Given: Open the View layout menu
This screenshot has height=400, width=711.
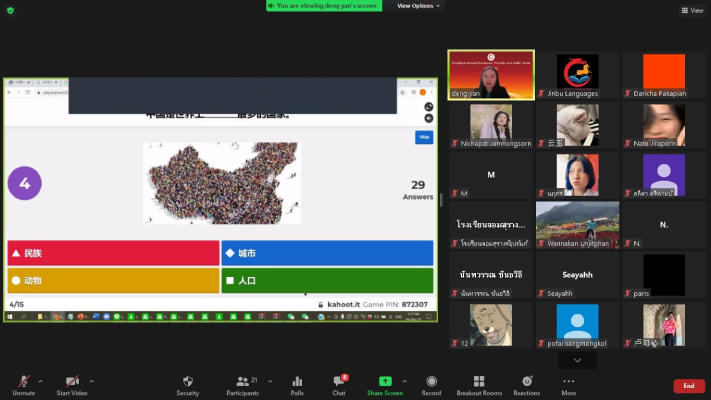Looking at the screenshot, I should pyautogui.click(x=692, y=10).
